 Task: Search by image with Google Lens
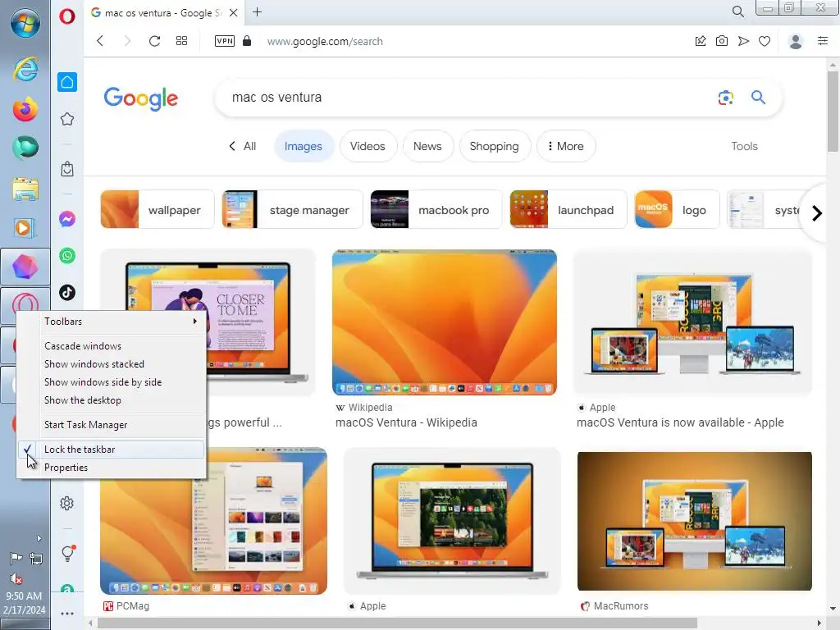coord(725,98)
